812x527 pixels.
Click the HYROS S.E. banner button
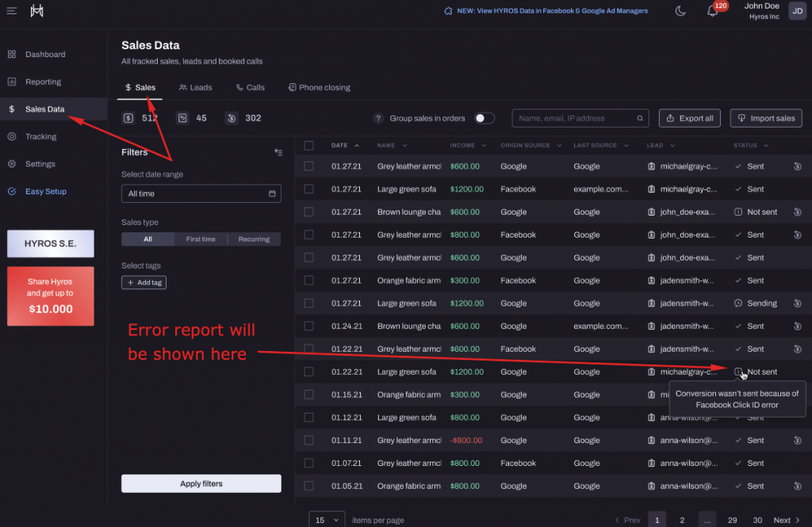pos(51,243)
